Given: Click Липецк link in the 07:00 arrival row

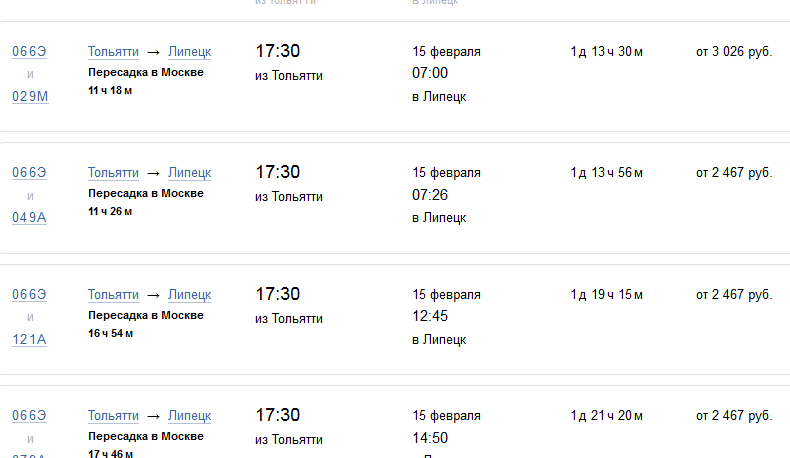Looking at the screenshot, I should [x=189, y=51].
